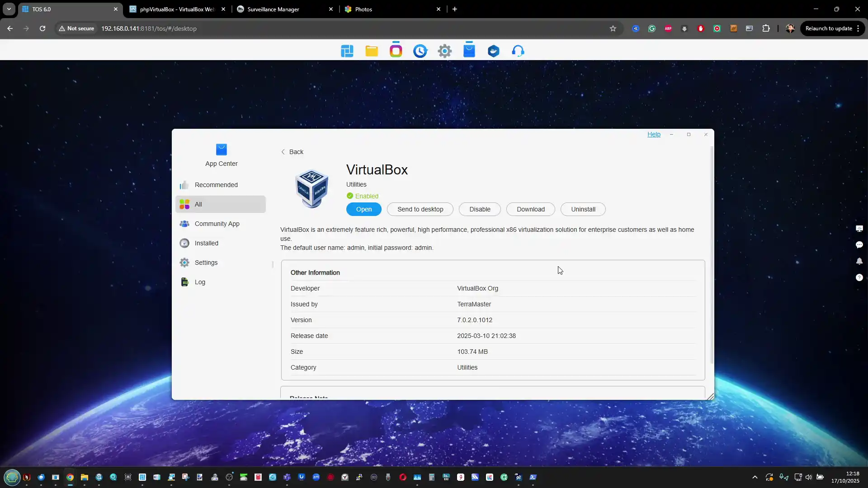
Task: Click the Help link in App Center
Action: click(654, 134)
